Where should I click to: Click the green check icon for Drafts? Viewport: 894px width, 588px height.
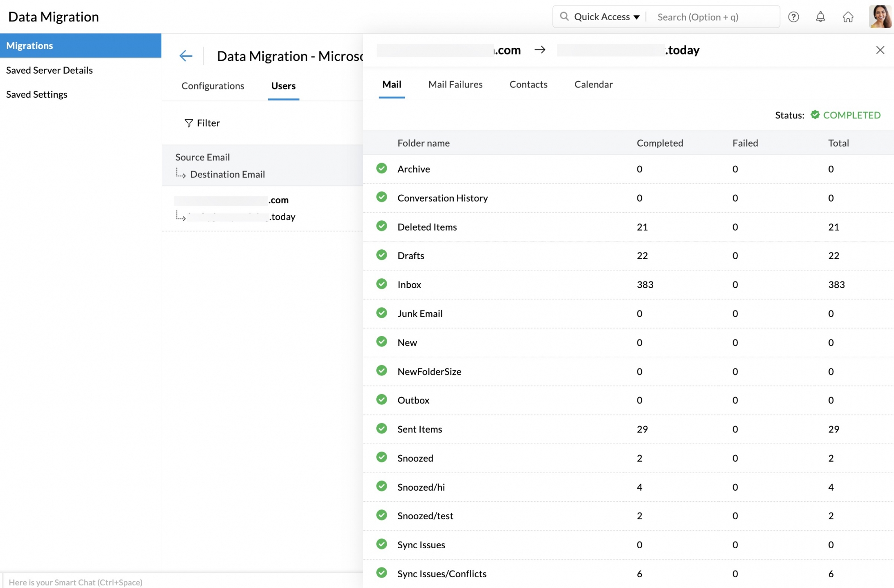click(x=381, y=255)
